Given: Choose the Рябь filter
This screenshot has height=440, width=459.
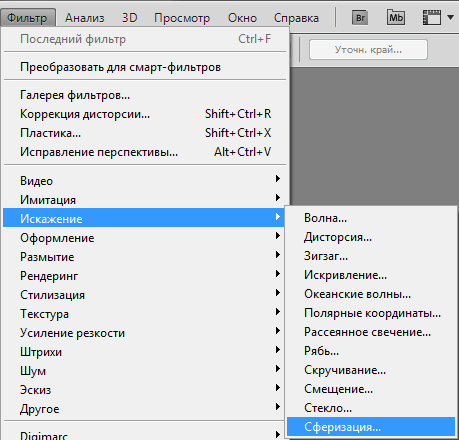Looking at the screenshot, I should point(371,351).
